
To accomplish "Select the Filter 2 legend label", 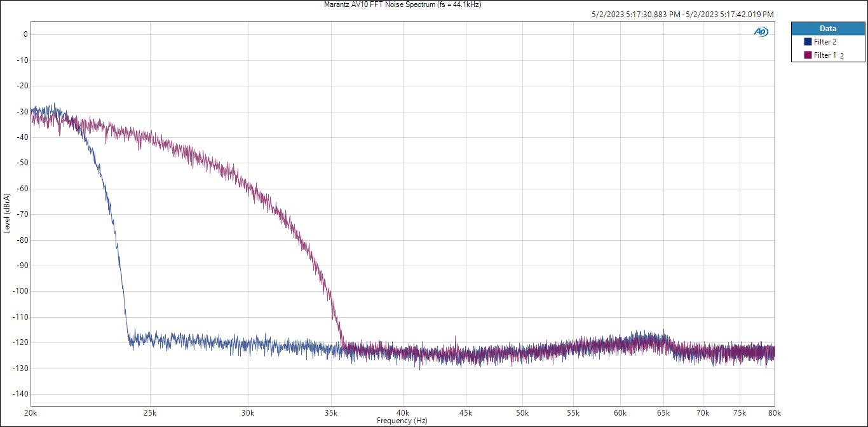I will tap(825, 42).
